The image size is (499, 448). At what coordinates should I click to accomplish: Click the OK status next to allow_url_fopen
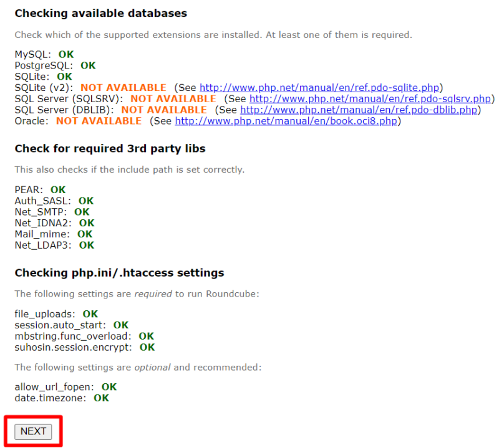(109, 387)
